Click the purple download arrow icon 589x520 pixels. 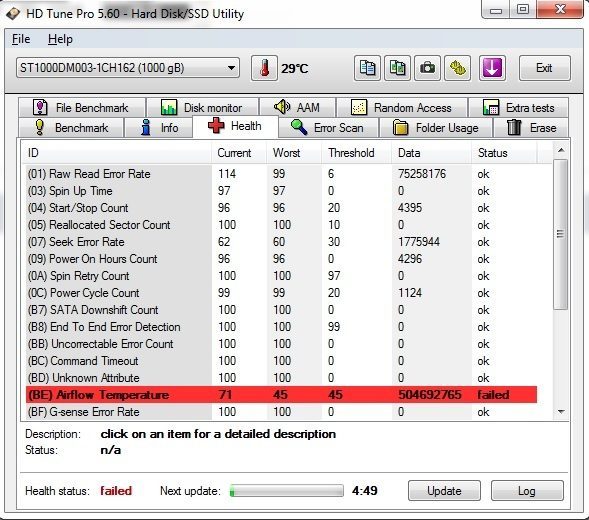492,68
